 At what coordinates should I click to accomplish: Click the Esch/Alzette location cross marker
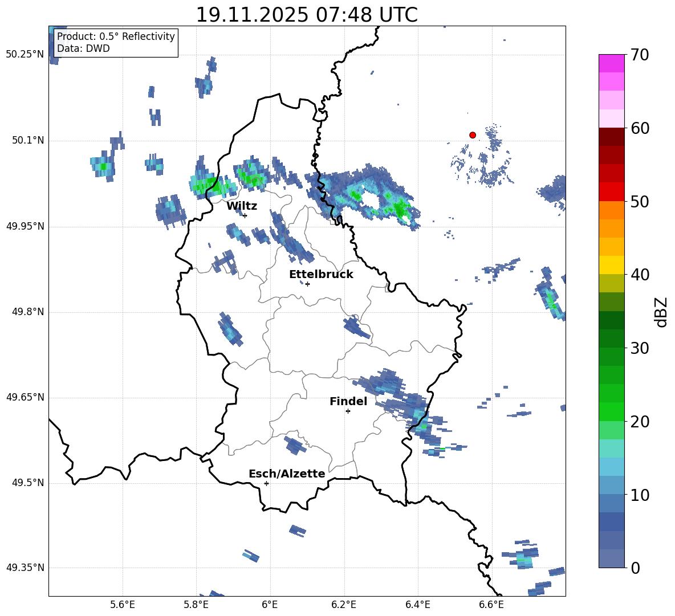(266, 483)
